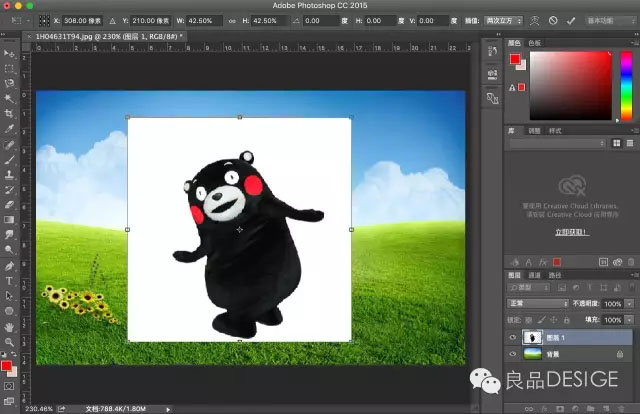Toggle lock image pixels brush icon

tap(541, 320)
